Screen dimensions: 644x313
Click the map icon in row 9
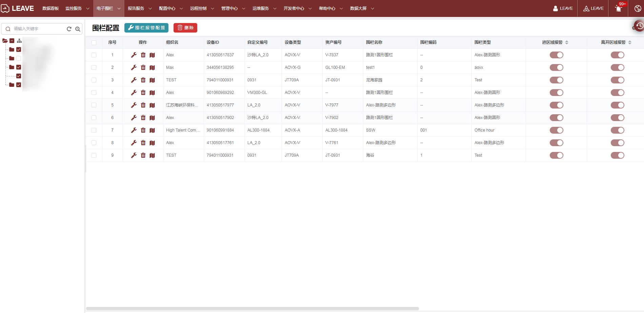(x=152, y=155)
